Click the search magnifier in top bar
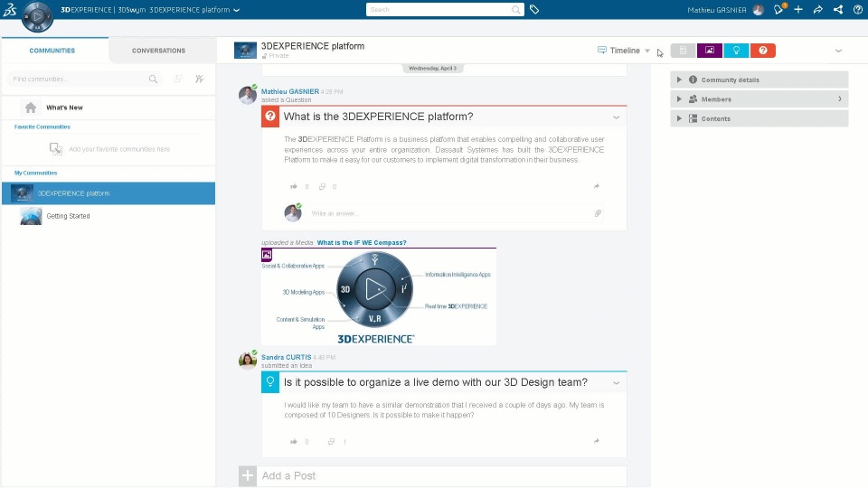The height and width of the screenshot is (488, 868). tap(516, 10)
